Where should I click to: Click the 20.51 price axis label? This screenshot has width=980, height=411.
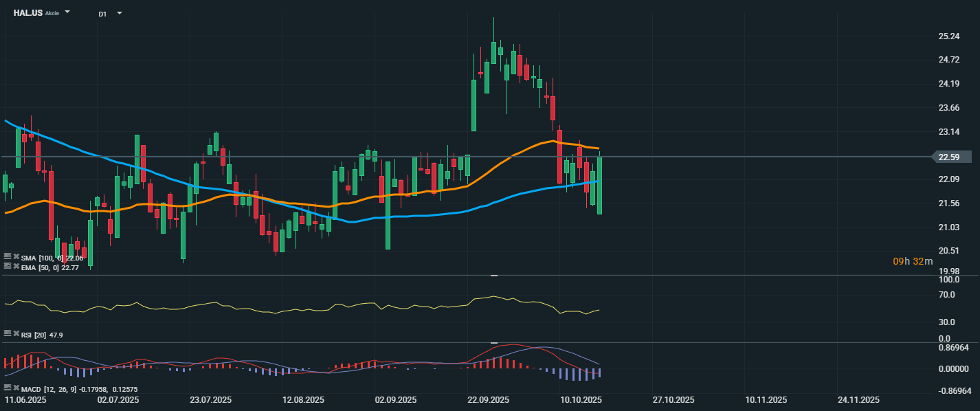pyautogui.click(x=948, y=251)
